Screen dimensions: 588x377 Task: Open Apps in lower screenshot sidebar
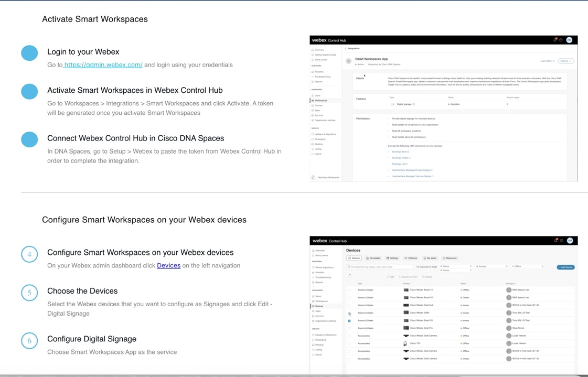coord(316,311)
